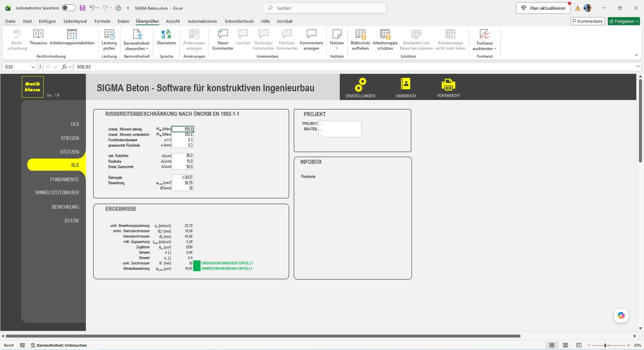Click the macro recording status bar icon

[22, 345]
